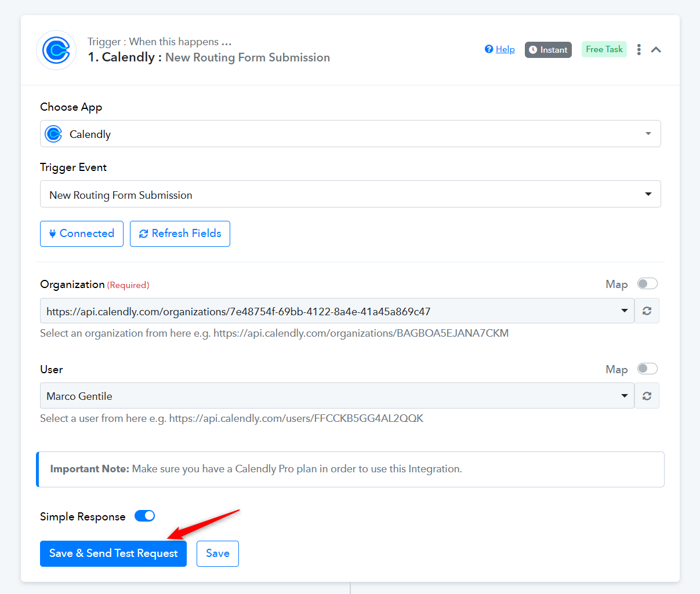This screenshot has width=700, height=594.
Task: Click the Connected button
Action: pyautogui.click(x=82, y=234)
